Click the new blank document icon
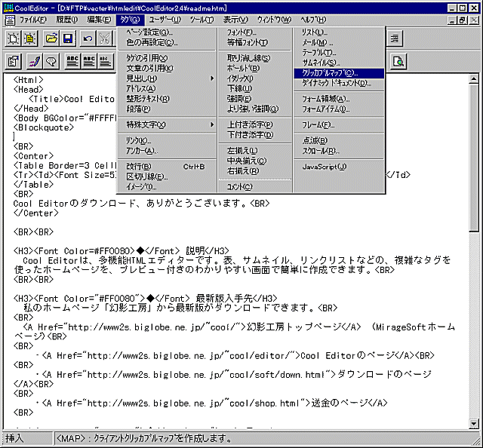Image resolution: width=483 pixels, height=448 pixels. point(14,38)
